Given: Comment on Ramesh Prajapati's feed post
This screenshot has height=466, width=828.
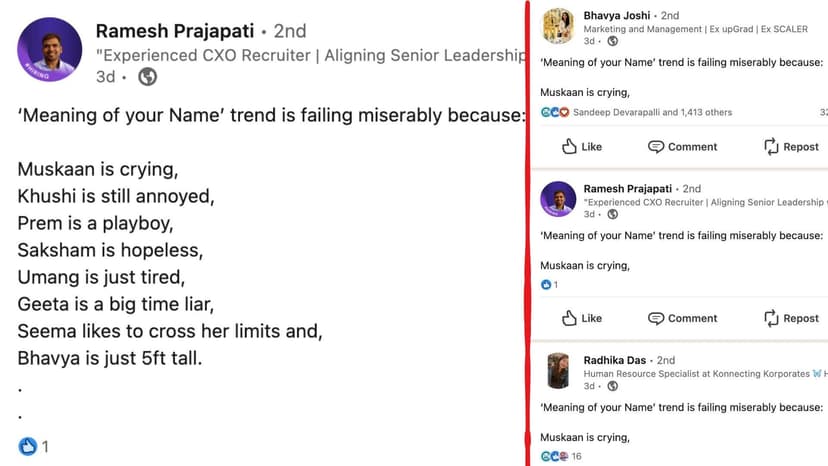Looking at the screenshot, I should pyautogui.click(x=682, y=318).
